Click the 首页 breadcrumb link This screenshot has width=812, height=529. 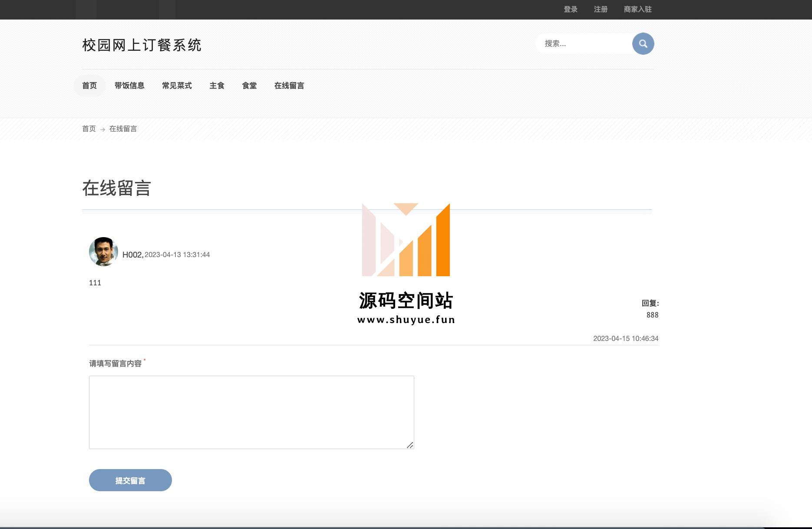(89, 129)
